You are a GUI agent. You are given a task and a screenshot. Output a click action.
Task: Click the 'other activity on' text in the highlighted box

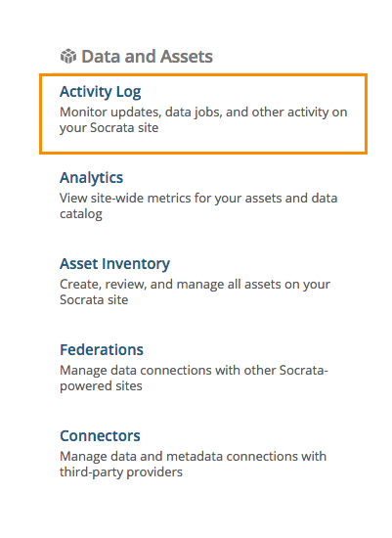pyautogui.click(x=299, y=112)
